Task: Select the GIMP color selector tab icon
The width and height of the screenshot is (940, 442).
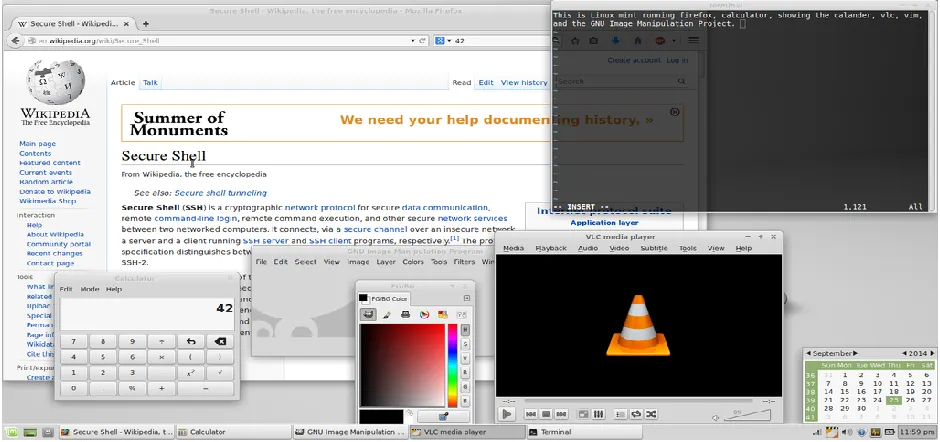Action: 368,314
